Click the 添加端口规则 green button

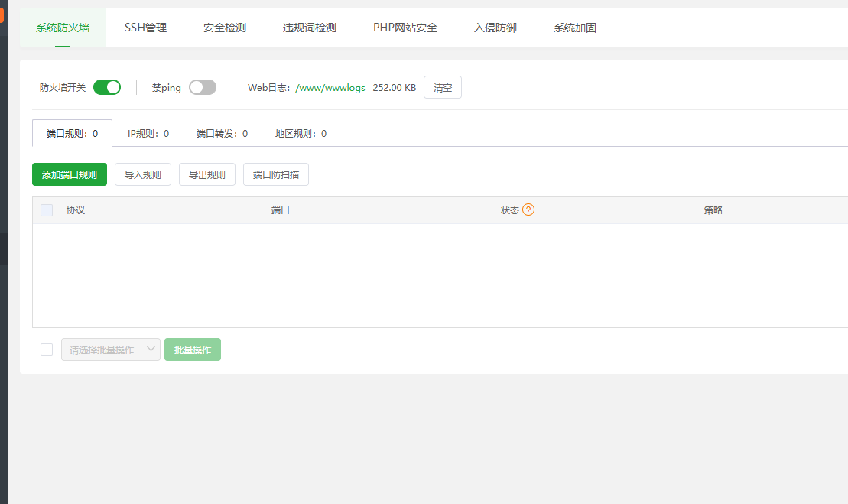[x=69, y=174]
